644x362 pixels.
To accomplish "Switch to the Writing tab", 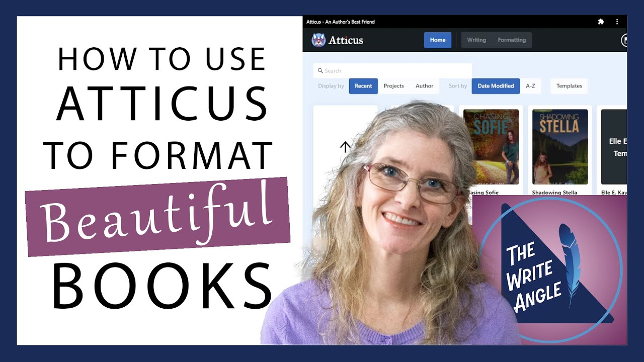I will (x=476, y=40).
